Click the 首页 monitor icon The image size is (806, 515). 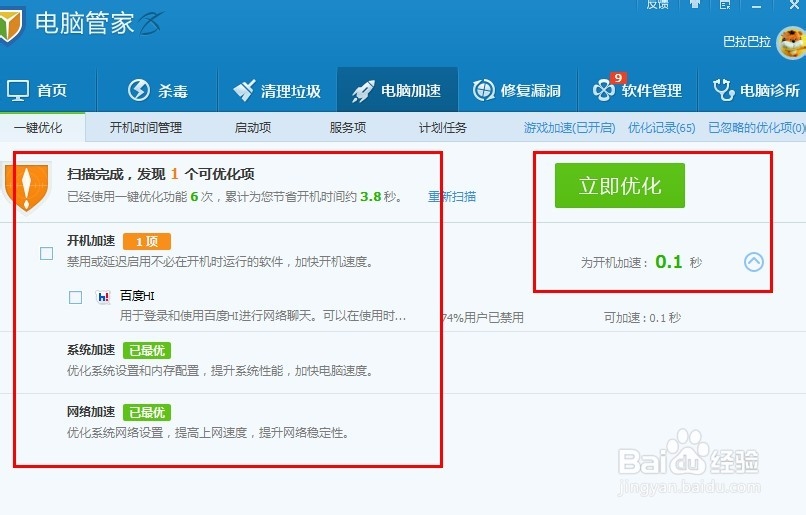click(x=17, y=90)
